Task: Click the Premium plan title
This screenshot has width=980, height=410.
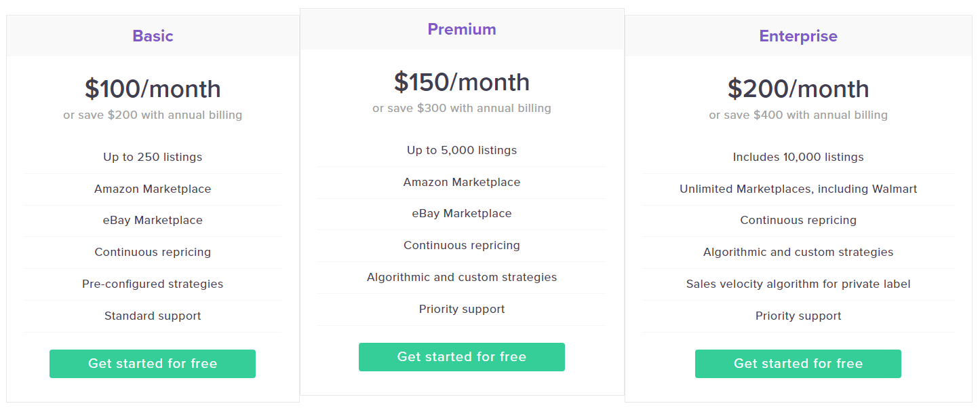Action: 462,29
